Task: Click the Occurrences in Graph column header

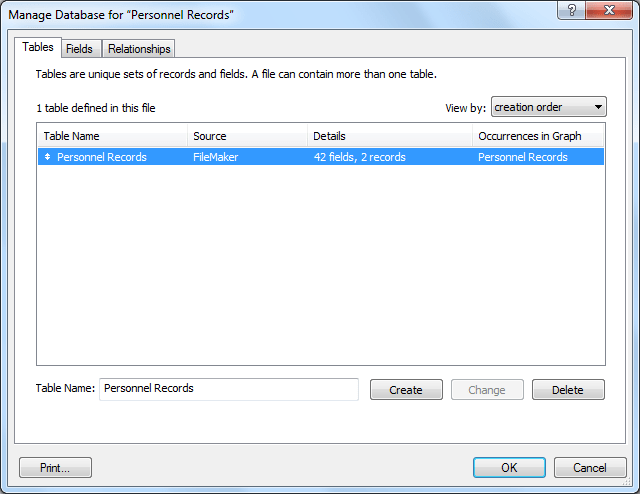Action: coord(538,136)
